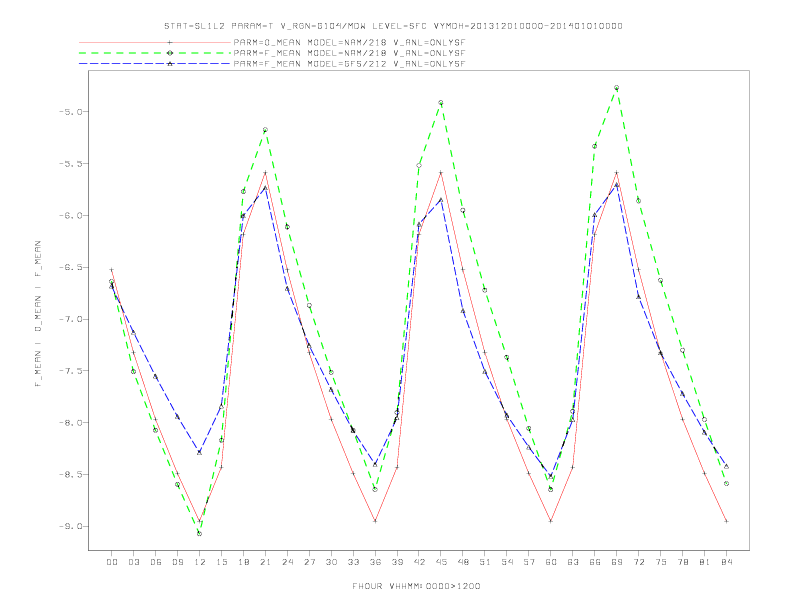The image size is (792, 612).
Task: Click x-axis tick label 66
Action: (x=595, y=562)
